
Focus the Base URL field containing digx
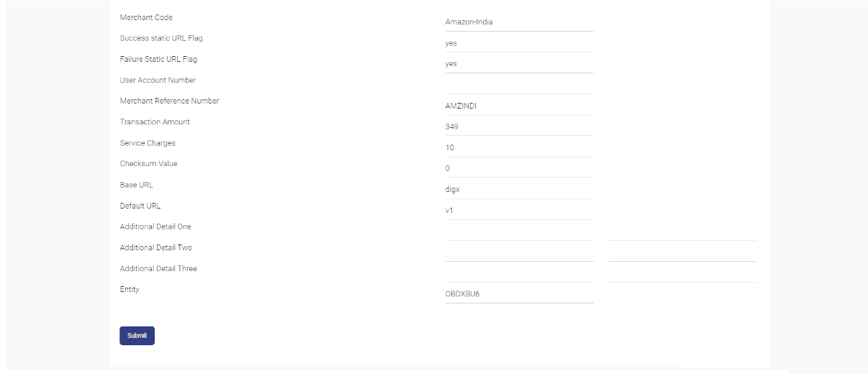pos(519,189)
